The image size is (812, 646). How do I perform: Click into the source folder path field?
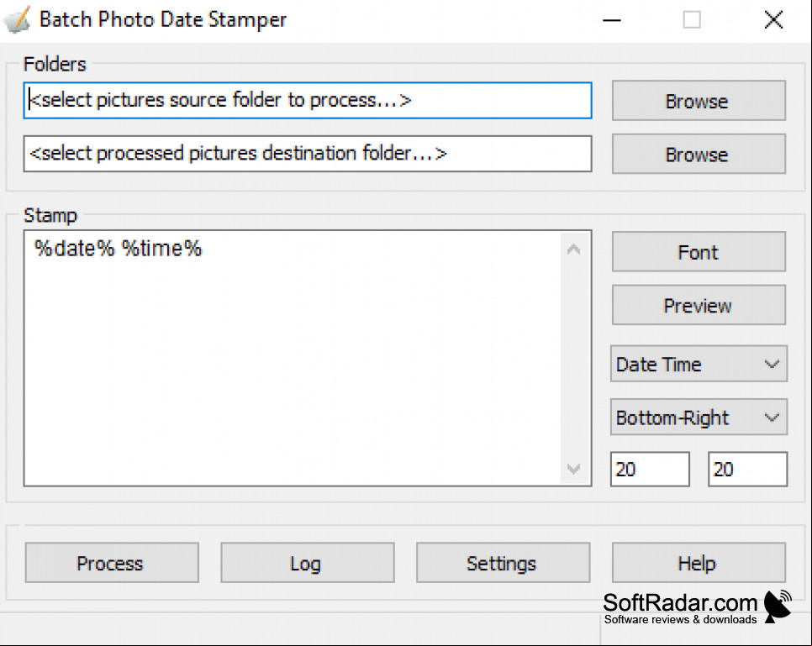(x=308, y=101)
